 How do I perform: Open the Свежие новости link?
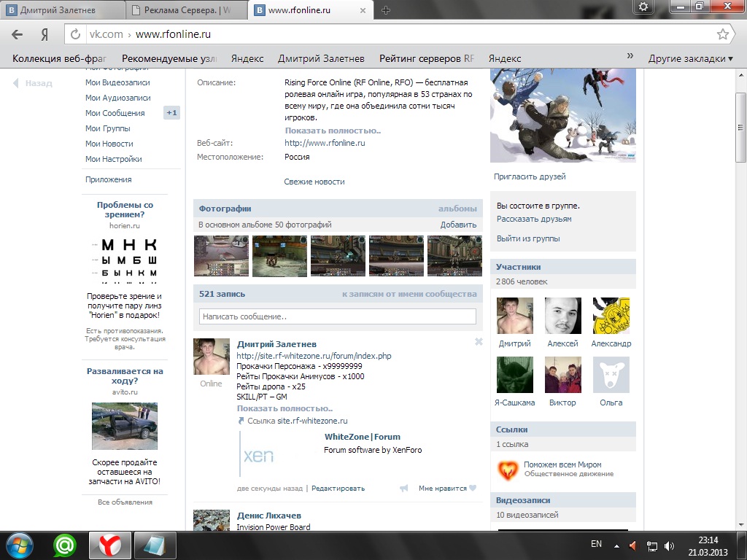[314, 182]
